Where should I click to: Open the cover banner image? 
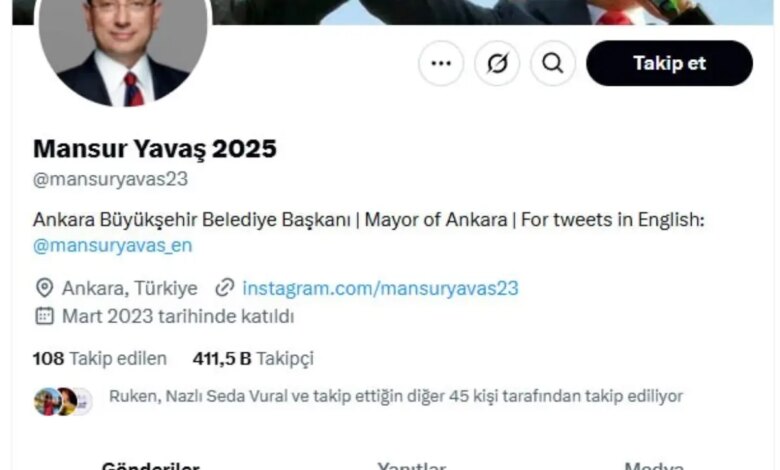[x=492, y=12]
